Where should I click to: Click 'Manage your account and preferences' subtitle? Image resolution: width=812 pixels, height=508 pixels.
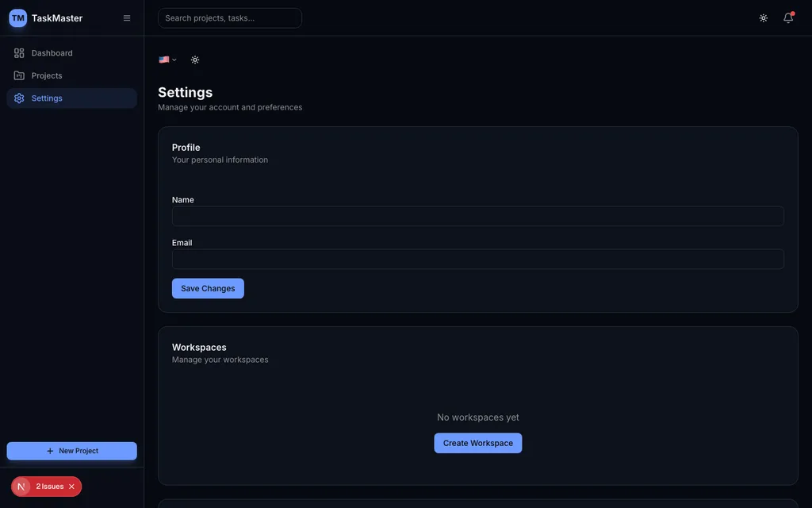point(230,107)
